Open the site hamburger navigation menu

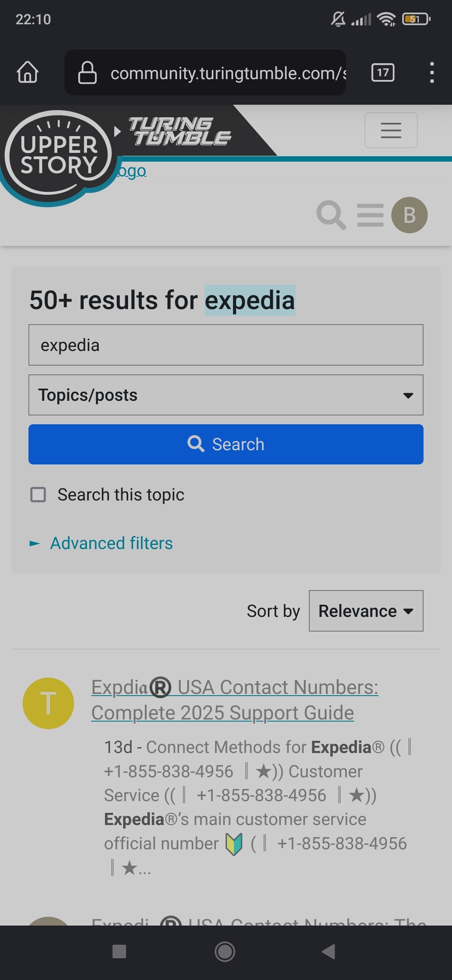390,130
